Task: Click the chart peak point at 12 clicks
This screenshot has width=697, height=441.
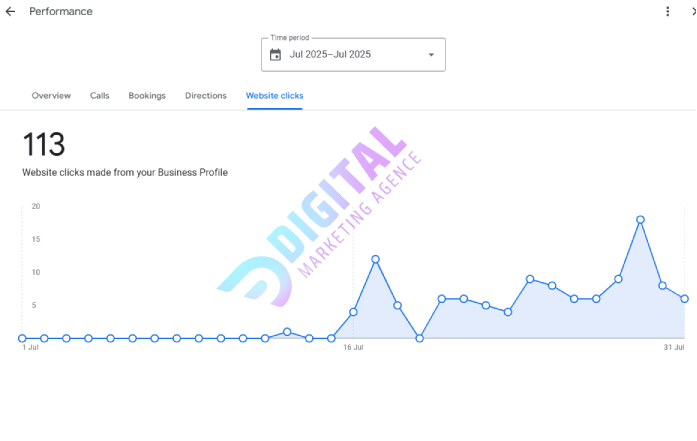Action: pyautogui.click(x=375, y=259)
